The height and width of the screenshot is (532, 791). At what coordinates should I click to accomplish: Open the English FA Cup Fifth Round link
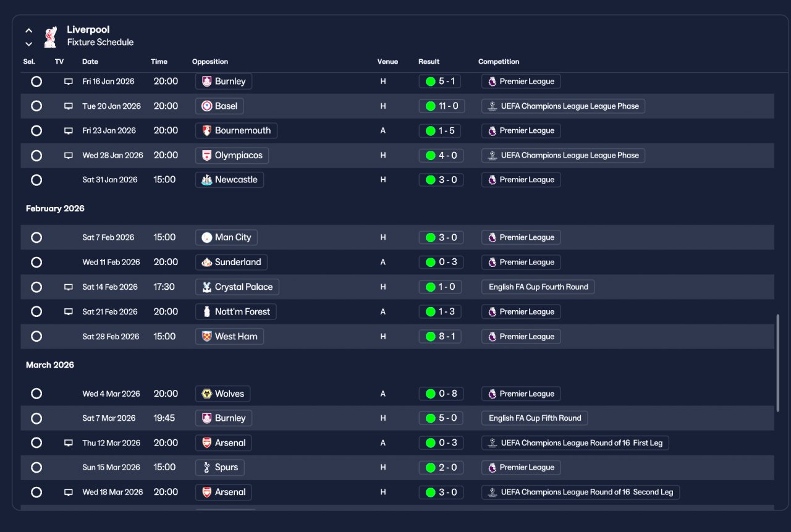535,418
